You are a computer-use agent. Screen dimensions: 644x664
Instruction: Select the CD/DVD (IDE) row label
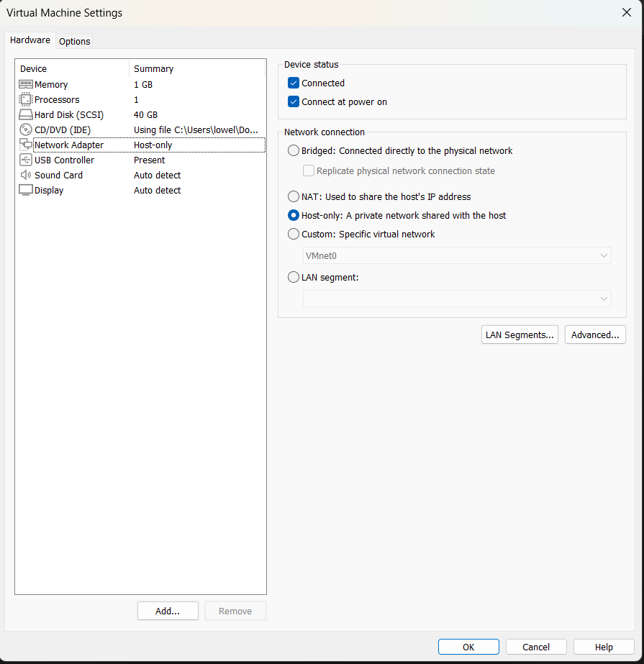pyautogui.click(x=63, y=130)
